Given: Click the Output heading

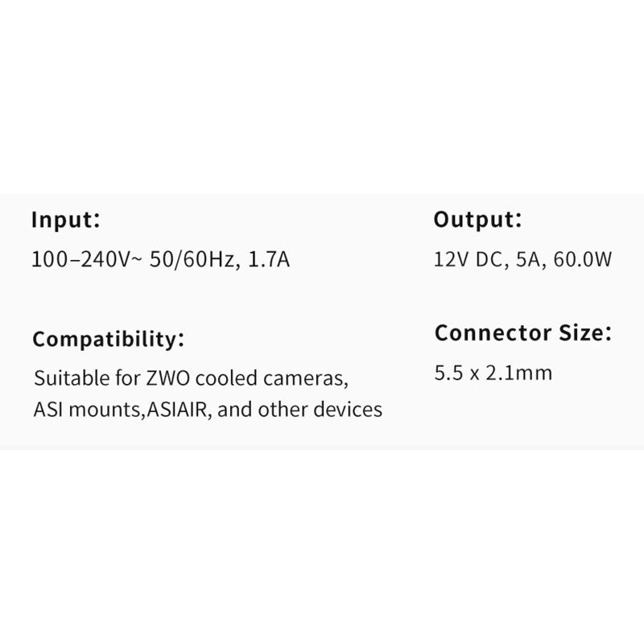Looking at the screenshot, I should click(x=478, y=220).
